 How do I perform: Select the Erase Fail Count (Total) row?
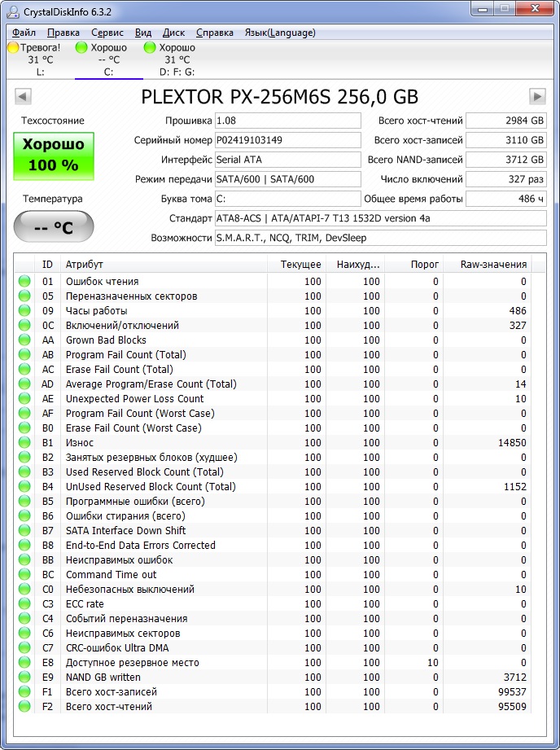pyautogui.click(x=273, y=369)
